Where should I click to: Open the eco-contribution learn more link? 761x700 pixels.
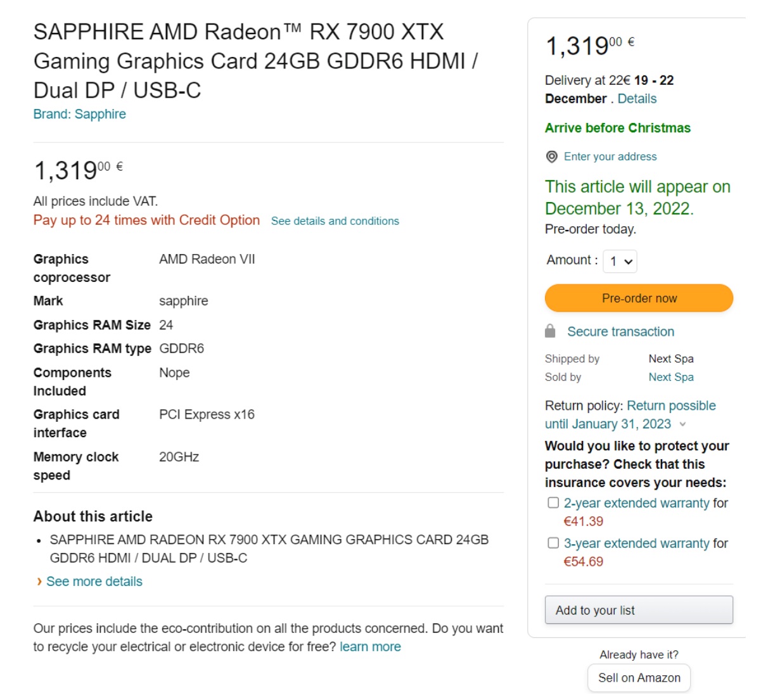tap(370, 647)
